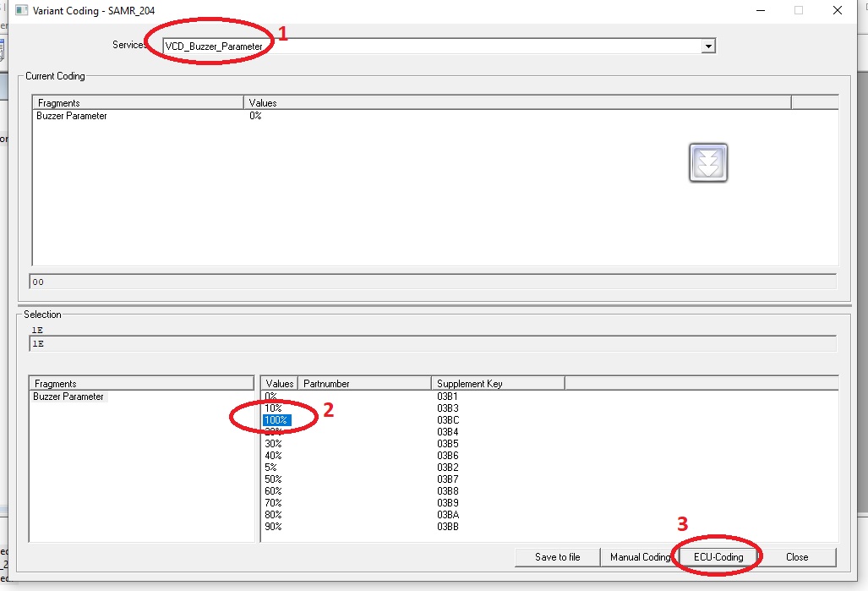The image size is (868, 591).
Task: Click the Selection coding field showing 1E
Action: coord(431,344)
